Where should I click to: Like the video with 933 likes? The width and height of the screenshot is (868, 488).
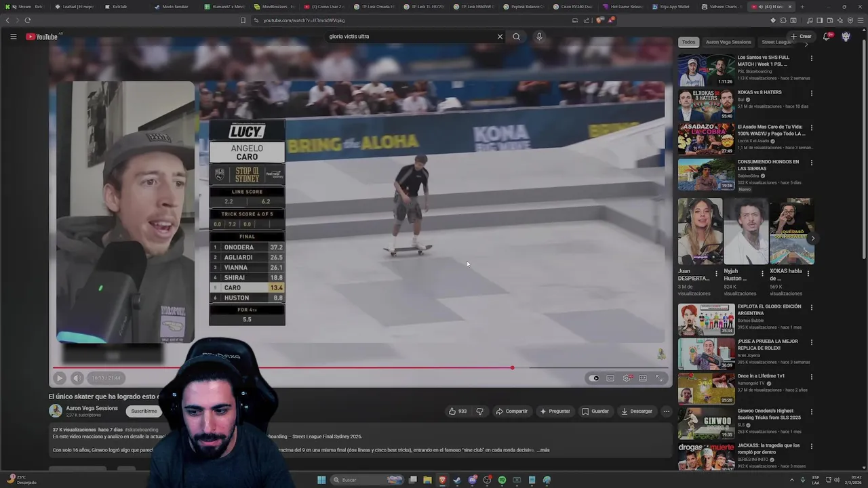tap(457, 411)
